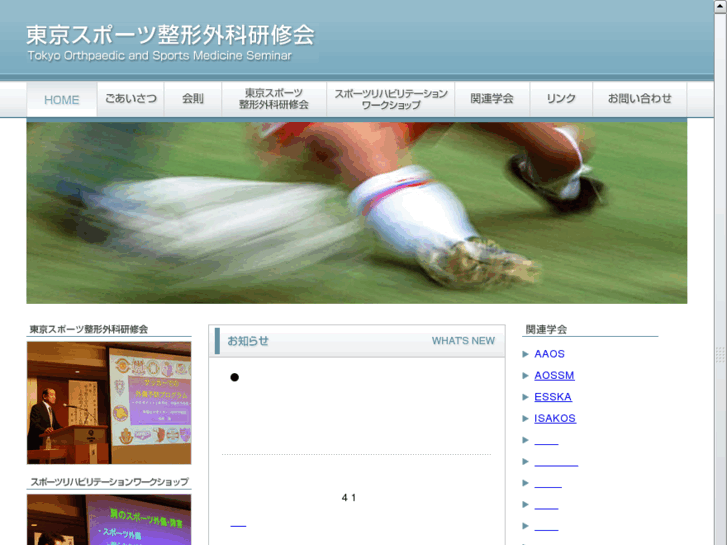Open スポーツリハビリテーションワークショップ nav item
The width and height of the screenshot is (727, 545).
point(391,99)
